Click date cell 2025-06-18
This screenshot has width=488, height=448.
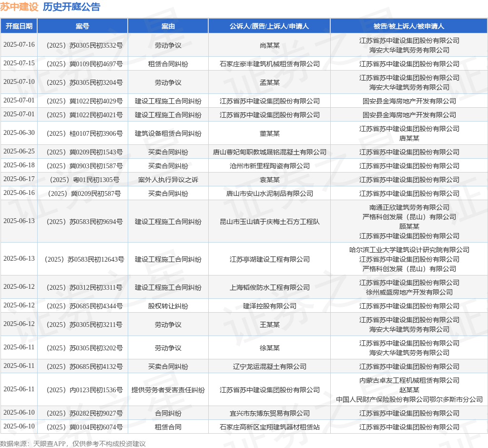(x=19, y=165)
